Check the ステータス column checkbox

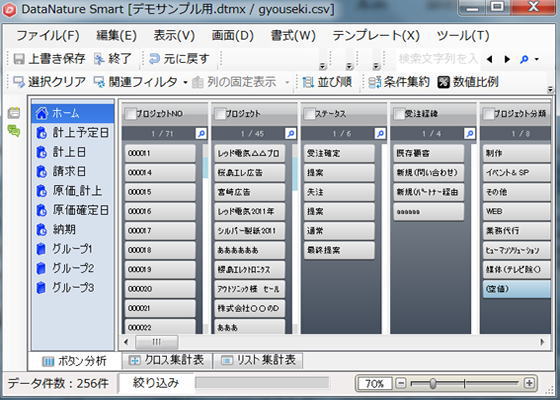click(309, 114)
